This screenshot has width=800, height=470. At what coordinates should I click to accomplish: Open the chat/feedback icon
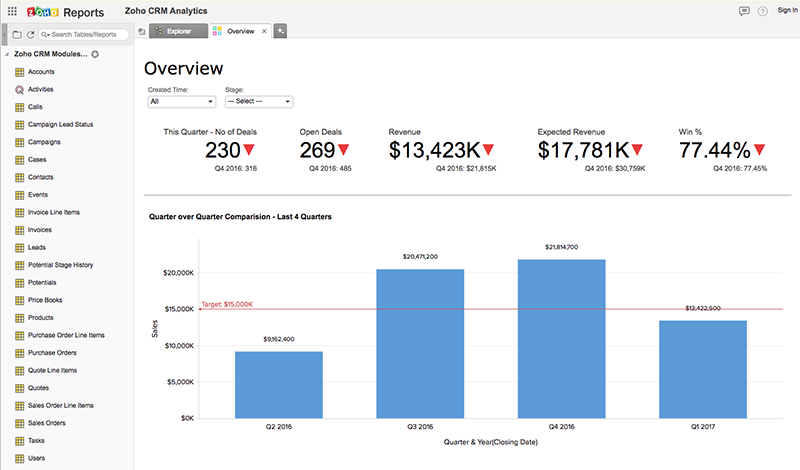click(x=744, y=11)
